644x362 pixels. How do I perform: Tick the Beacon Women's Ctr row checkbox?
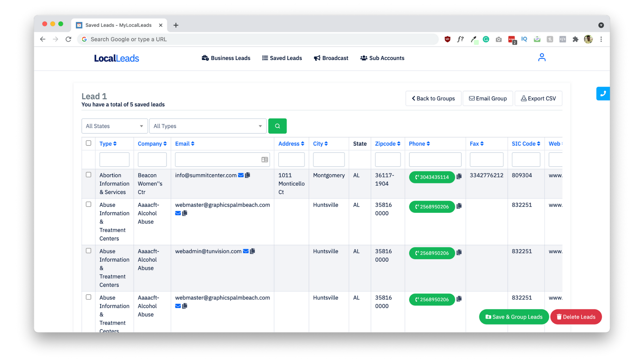pos(89,175)
